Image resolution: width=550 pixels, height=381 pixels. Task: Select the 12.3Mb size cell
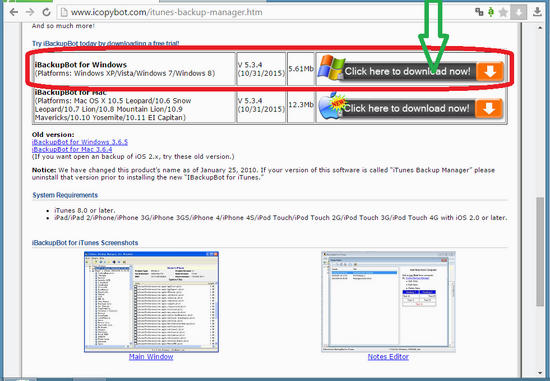point(301,105)
